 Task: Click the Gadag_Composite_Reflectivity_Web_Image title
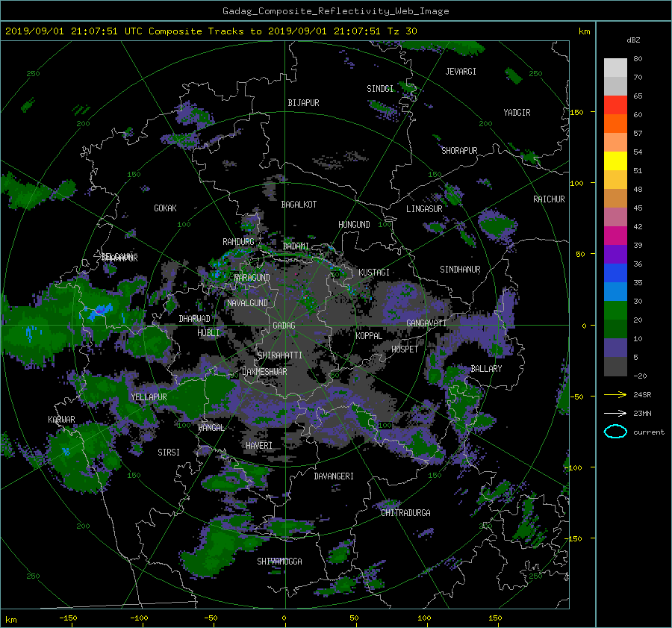point(335,11)
